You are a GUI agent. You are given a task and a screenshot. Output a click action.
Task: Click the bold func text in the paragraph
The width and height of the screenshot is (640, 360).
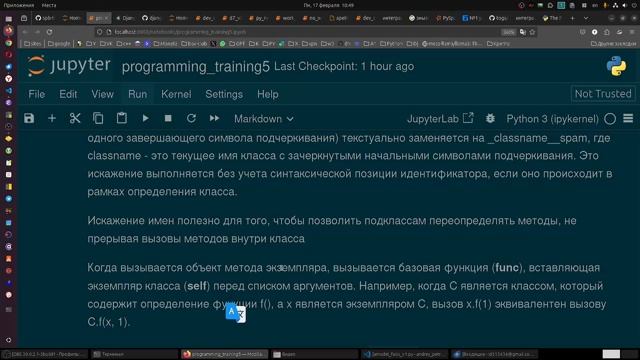507,268
